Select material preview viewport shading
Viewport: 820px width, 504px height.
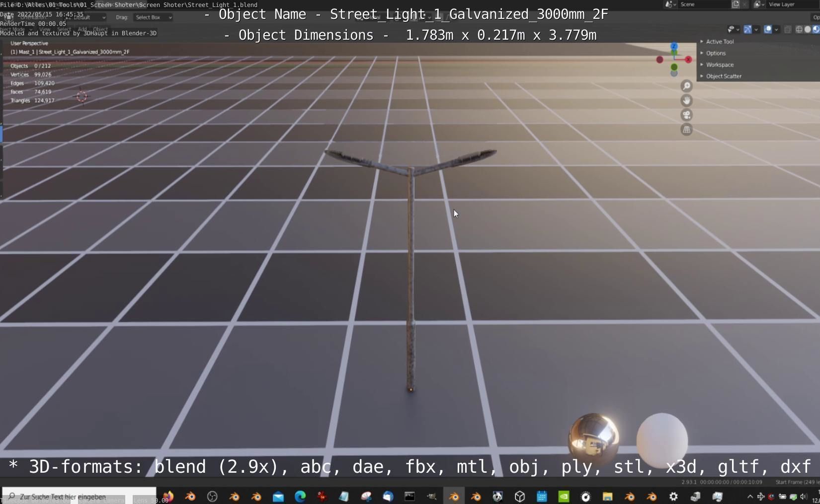[x=816, y=30]
